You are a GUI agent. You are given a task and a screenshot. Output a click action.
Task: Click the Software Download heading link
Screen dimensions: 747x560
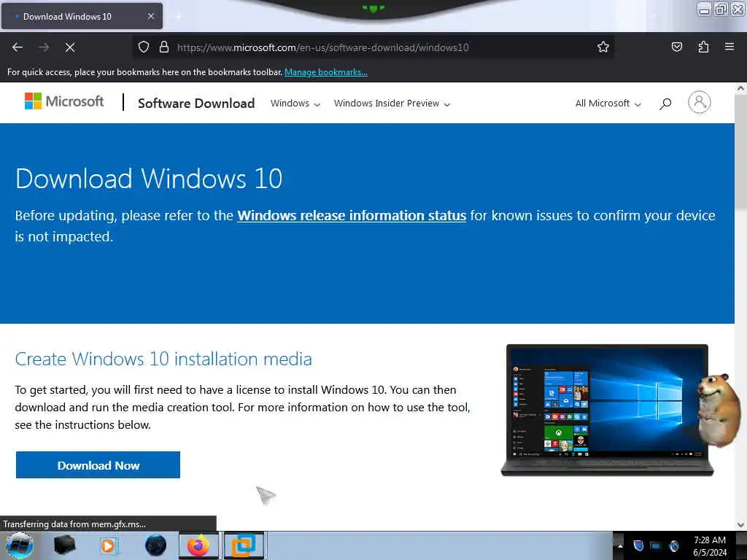click(x=196, y=104)
